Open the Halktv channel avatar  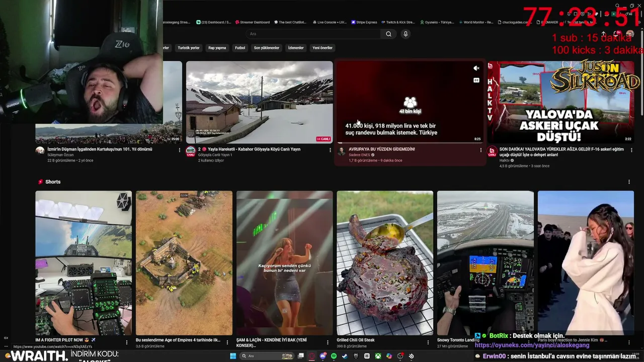pyautogui.click(x=492, y=151)
